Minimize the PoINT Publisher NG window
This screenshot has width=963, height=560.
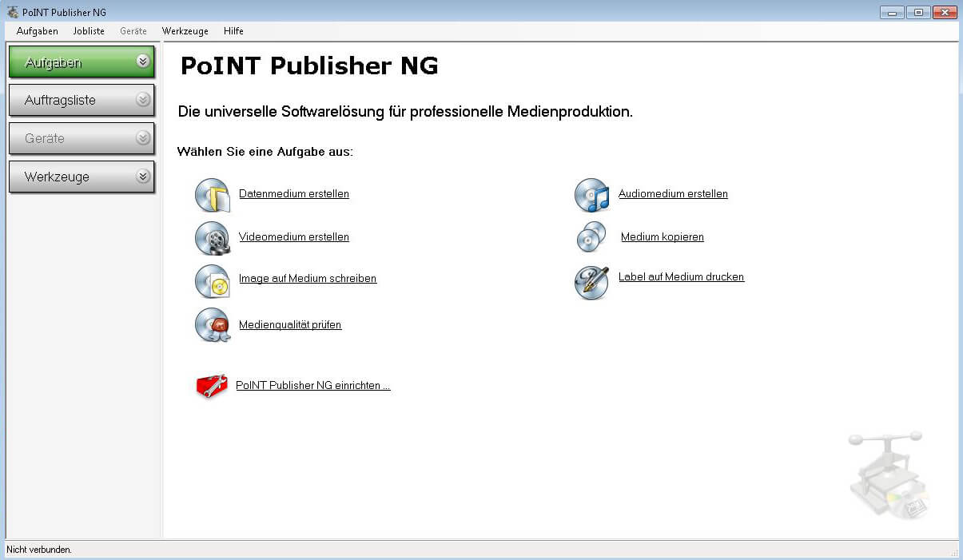coord(893,12)
